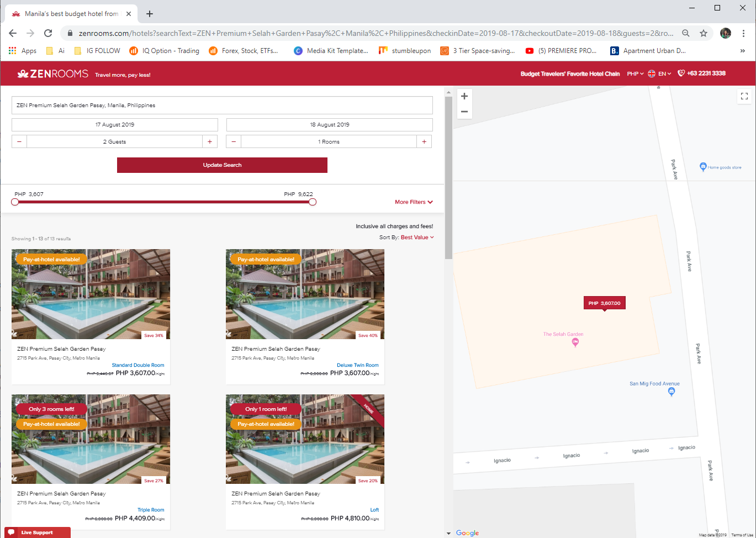The width and height of the screenshot is (756, 538).
Task: Click the 18 August 2019 check-out date field
Action: (x=330, y=125)
